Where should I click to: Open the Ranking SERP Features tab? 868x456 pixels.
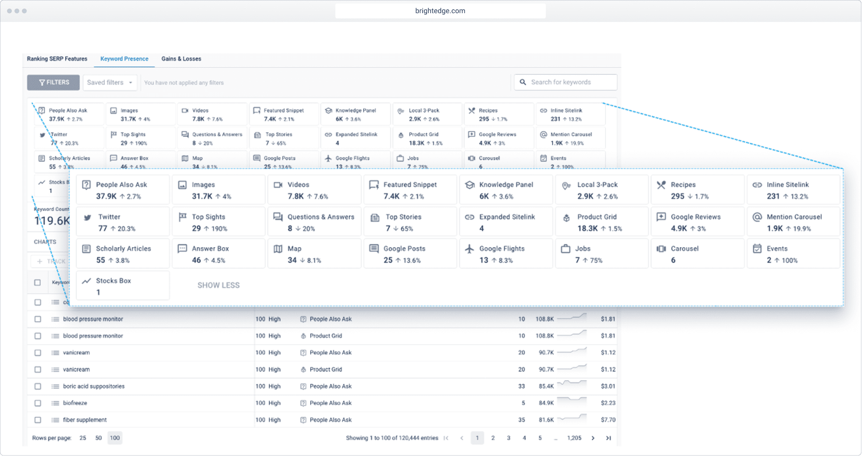(x=57, y=59)
